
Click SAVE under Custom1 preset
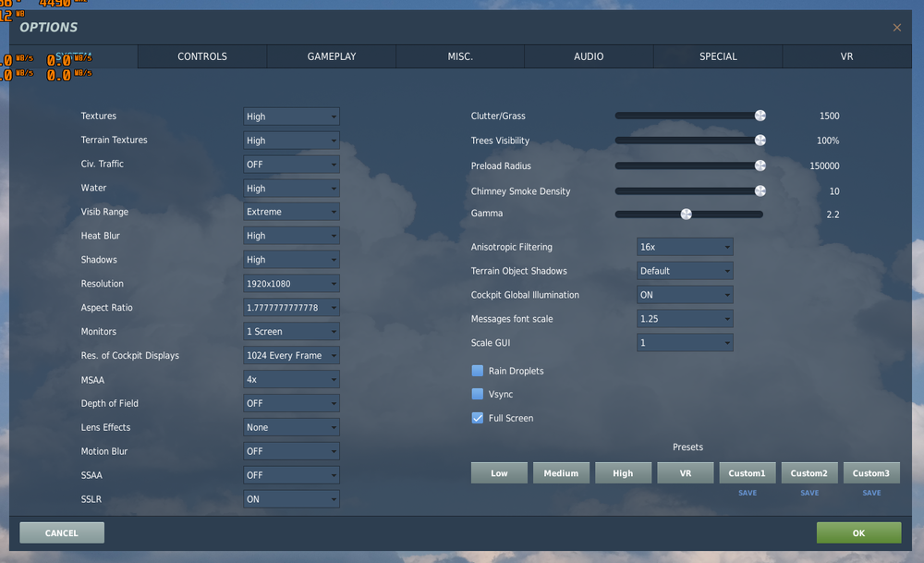748,493
